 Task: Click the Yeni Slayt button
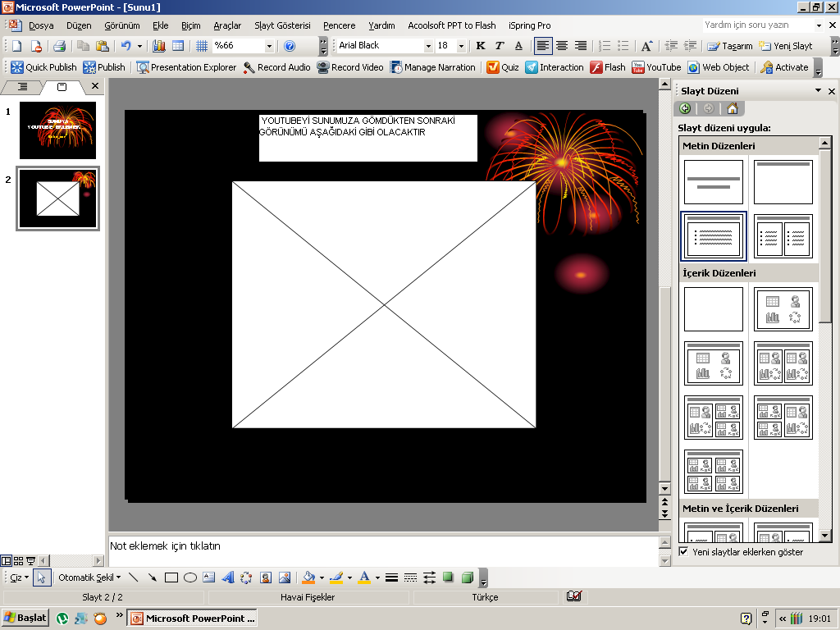[x=786, y=46]
